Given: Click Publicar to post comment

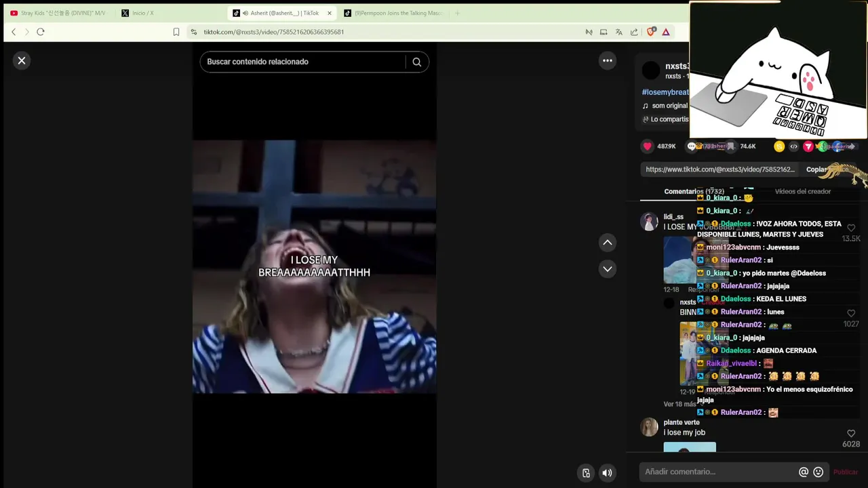Looking at the screenshot, I should coord(846,472).
